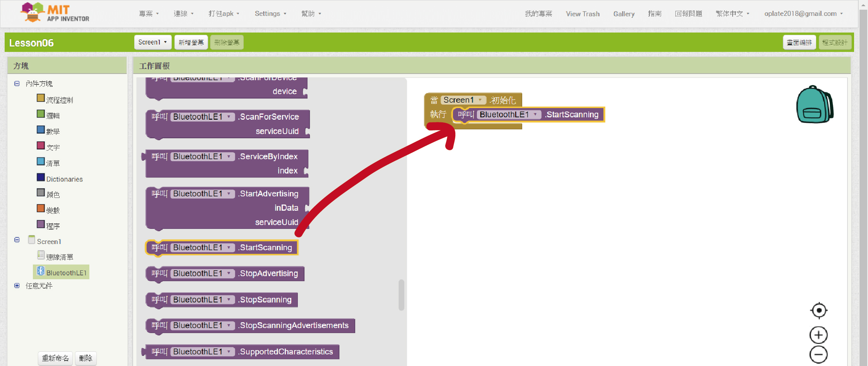Screen dimensions: 868x366
Task: Open the Settings menu
Action: (270, 14)
